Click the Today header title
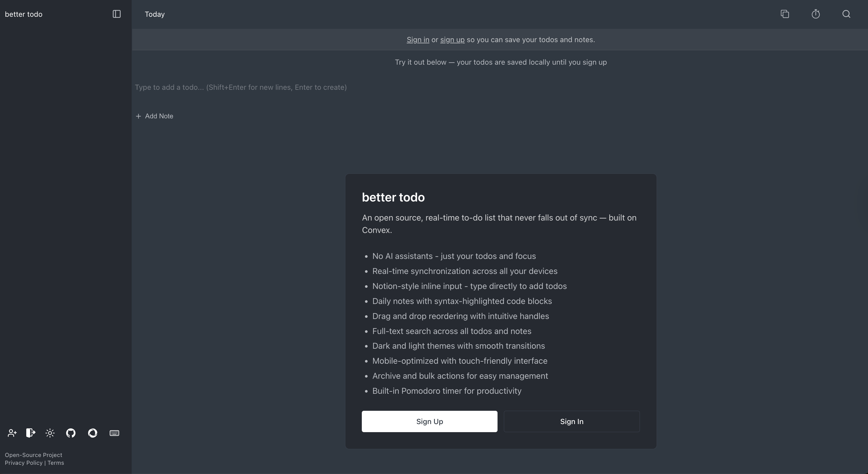This screenshot has height=474, width=868. (155, 14)
